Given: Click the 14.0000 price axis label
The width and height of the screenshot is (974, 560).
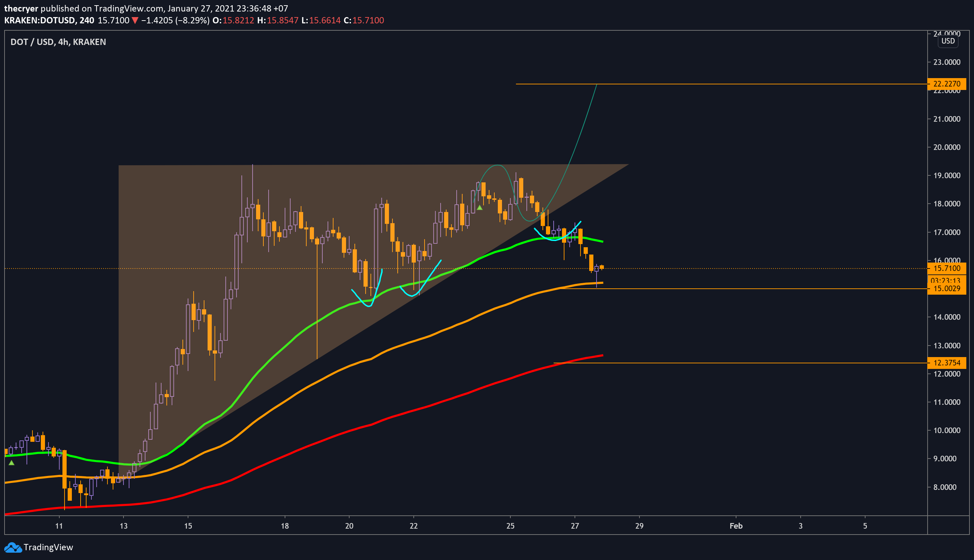Looking at the screenshot, I should 947,317.
